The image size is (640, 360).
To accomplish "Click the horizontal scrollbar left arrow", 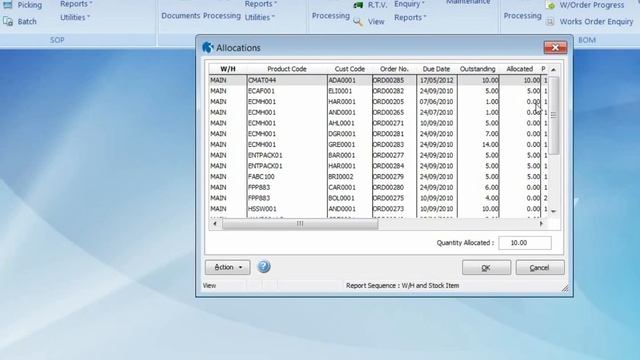I will [215, 224].
